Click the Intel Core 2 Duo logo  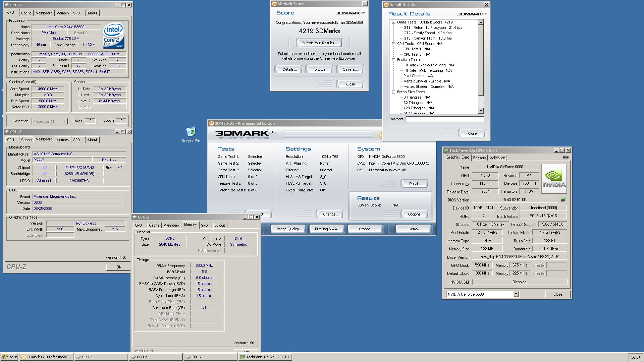113,36
